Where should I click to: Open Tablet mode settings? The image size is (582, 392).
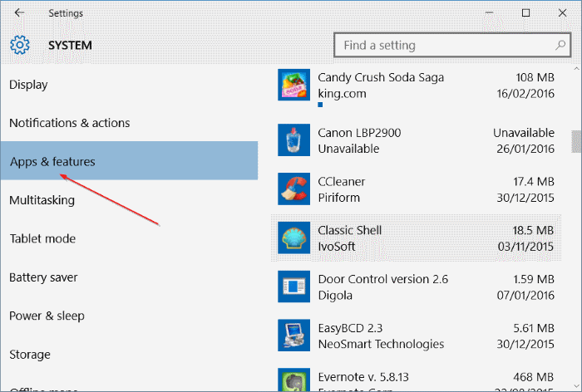tap(42, 238)
